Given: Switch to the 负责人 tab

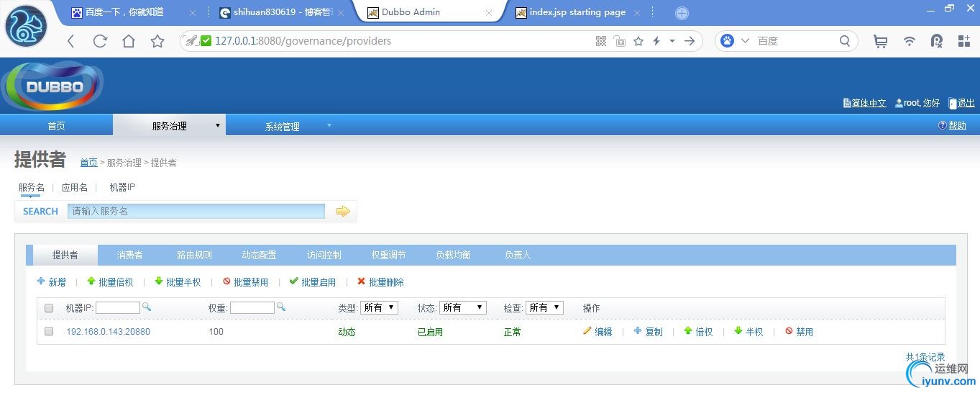Looking at the screenshot, I should [x=518, y=255].
